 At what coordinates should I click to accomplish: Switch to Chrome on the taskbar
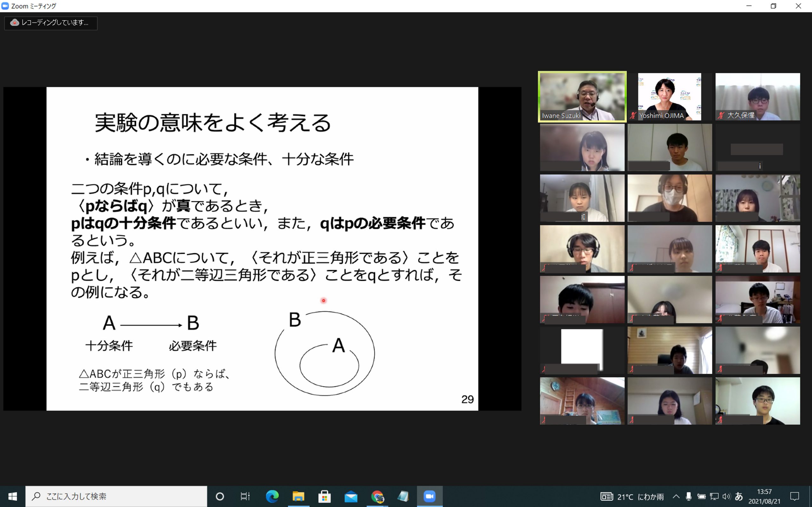coord(377,496)
